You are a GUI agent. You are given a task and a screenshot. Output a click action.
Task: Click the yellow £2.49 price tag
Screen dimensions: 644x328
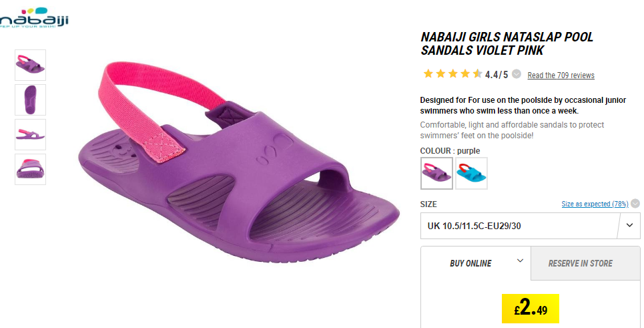[x=531, y=309]
